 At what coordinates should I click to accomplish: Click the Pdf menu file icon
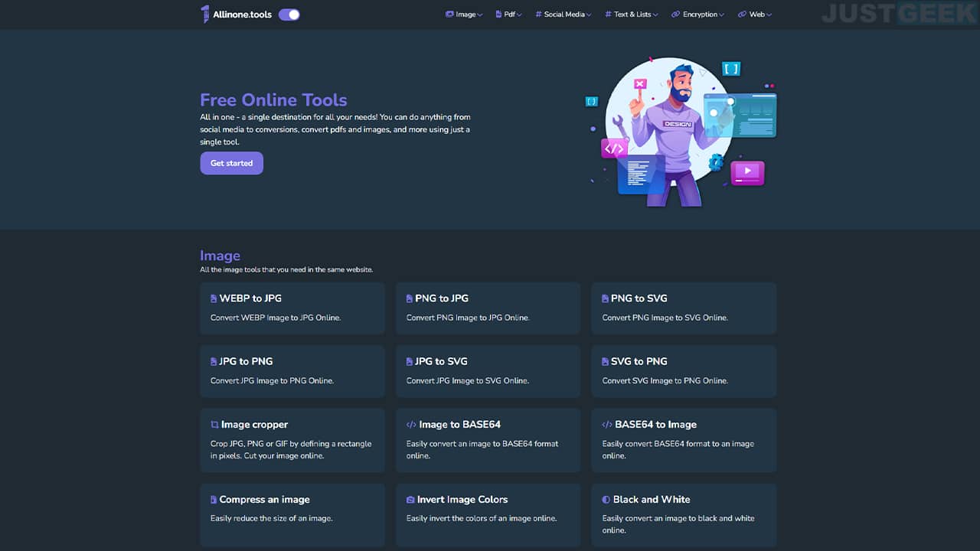(x=498, y=15)
